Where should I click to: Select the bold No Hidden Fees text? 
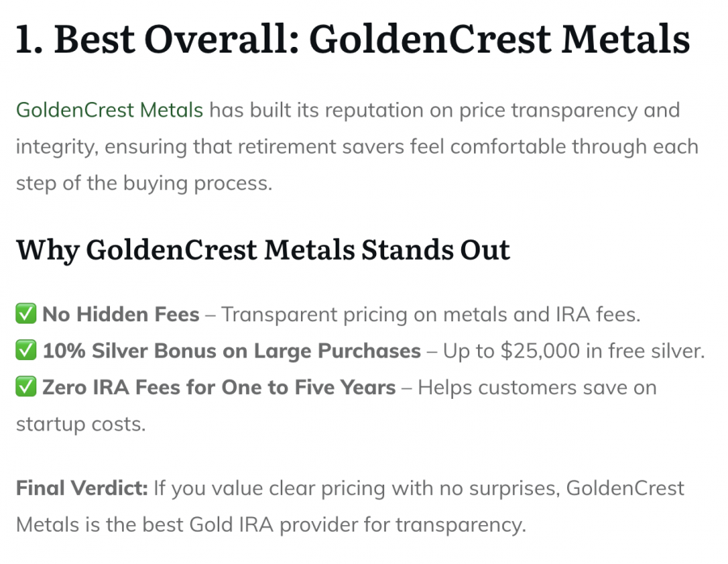121,314
